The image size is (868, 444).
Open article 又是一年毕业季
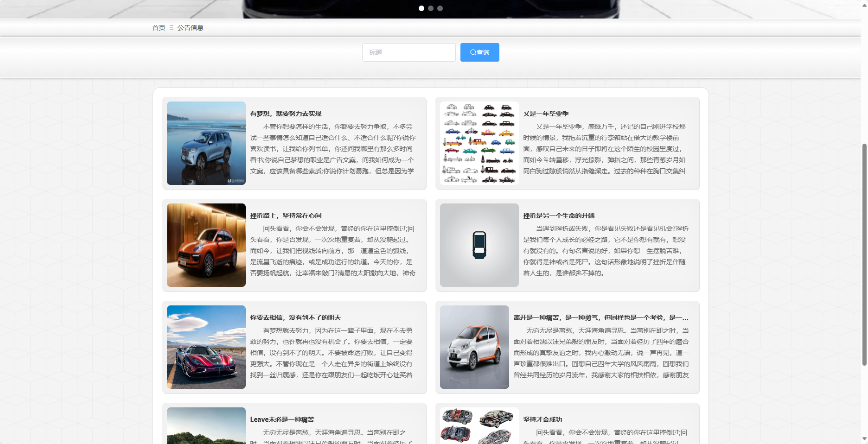[x=546, y=114]
